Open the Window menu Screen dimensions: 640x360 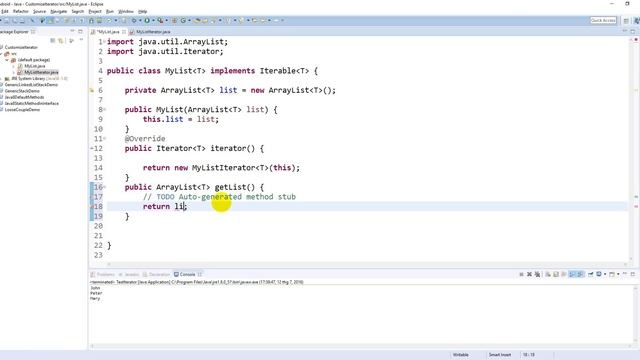(126, 11)
